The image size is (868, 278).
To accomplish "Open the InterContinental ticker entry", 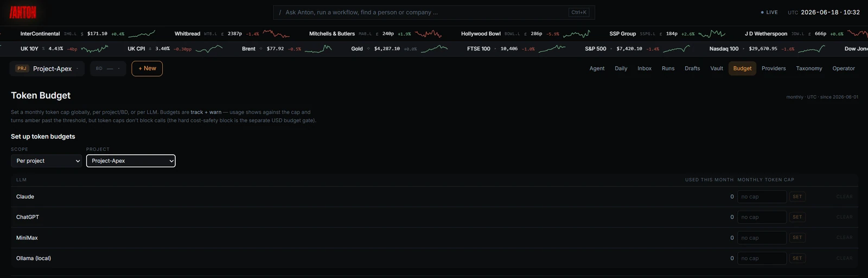I will click(87, 34).
